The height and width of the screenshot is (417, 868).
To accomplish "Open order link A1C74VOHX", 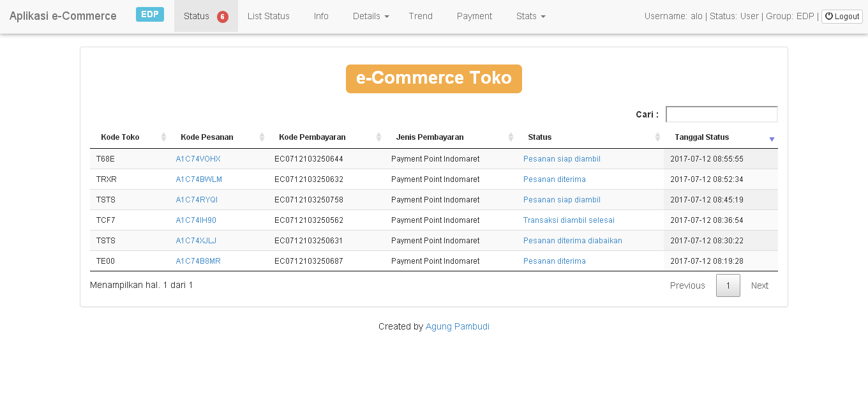I will click(x=198, y=159).
